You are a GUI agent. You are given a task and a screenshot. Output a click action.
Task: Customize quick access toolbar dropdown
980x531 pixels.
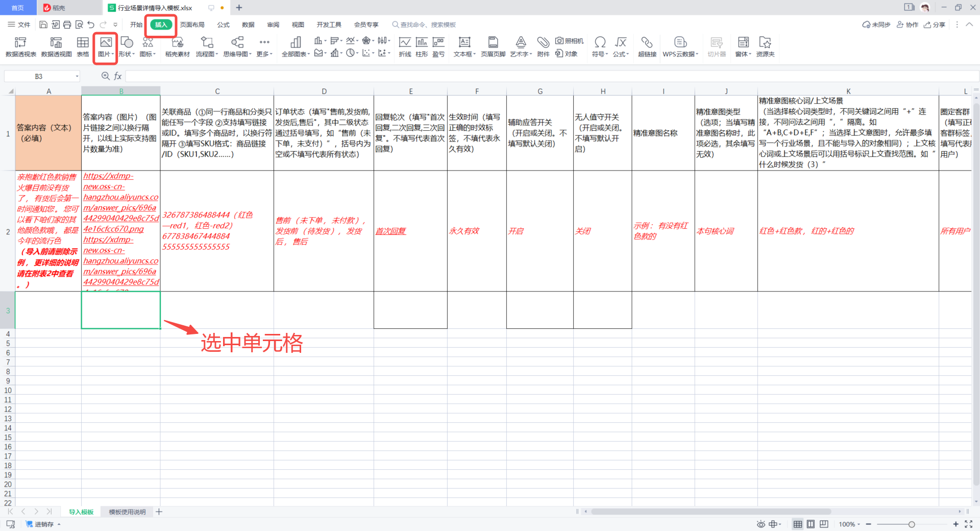point(115,25)
